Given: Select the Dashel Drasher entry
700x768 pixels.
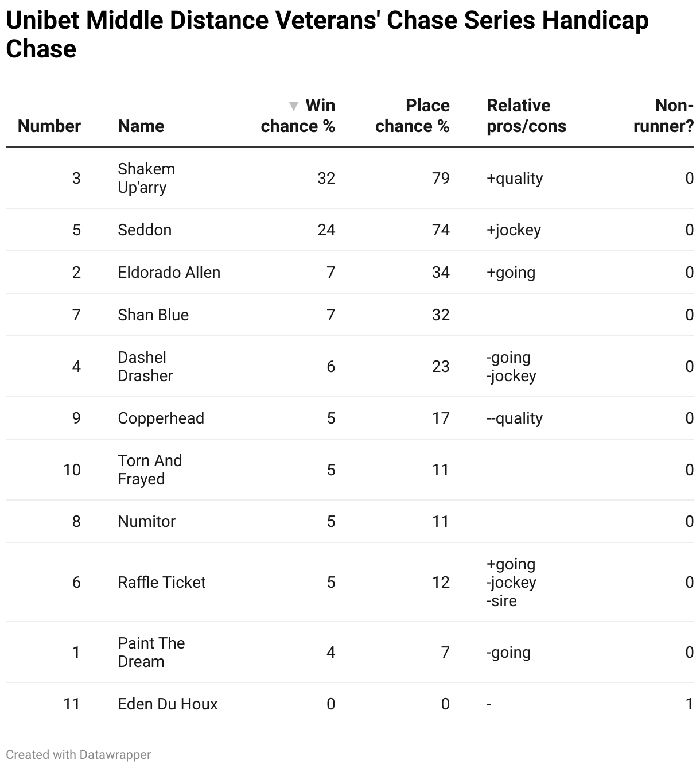Looking at the screenshot, I should (x=145, y=367).
